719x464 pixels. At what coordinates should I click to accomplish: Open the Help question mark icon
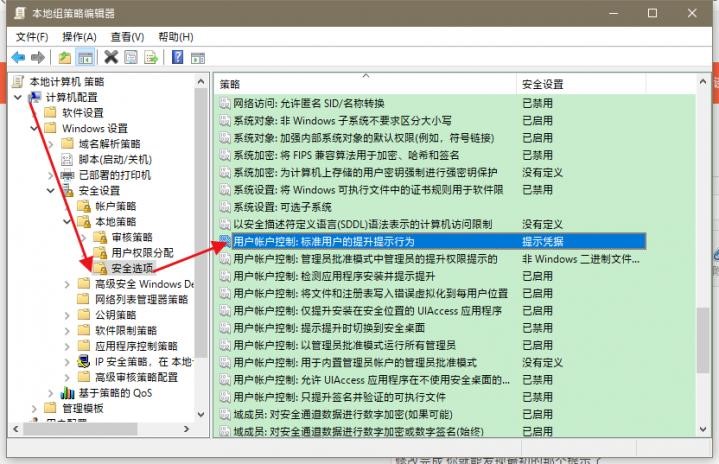177,57
